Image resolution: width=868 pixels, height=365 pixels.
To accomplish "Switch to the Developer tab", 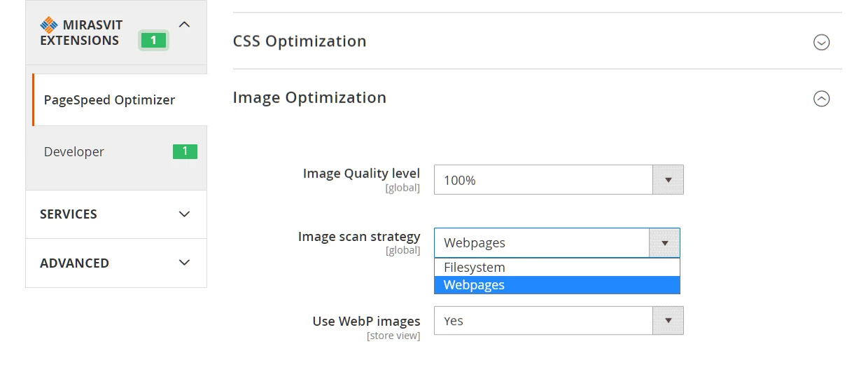I will coord(74,152).
